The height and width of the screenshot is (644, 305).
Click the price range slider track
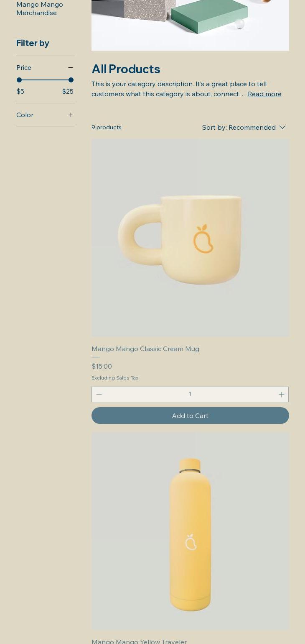click(45, 80)
